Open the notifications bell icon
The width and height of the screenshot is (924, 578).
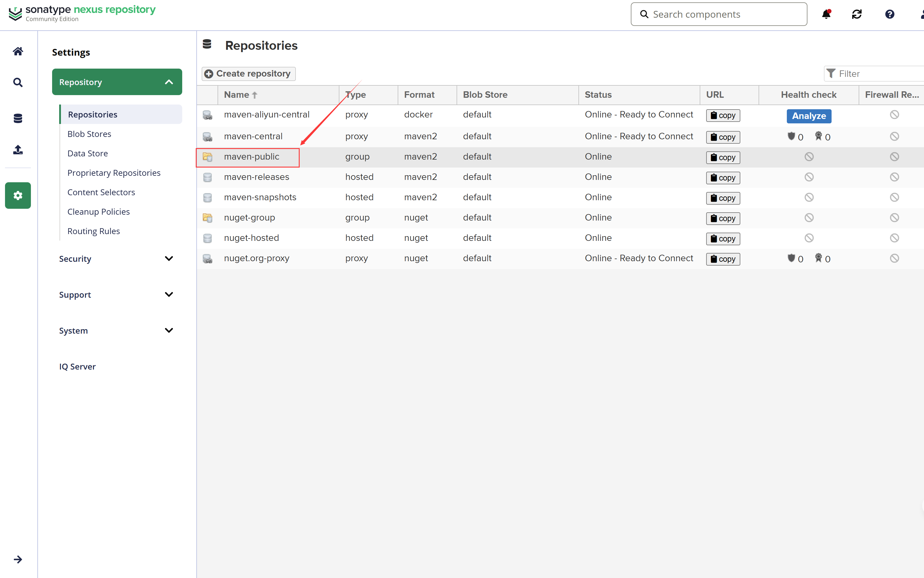point(826,14)
